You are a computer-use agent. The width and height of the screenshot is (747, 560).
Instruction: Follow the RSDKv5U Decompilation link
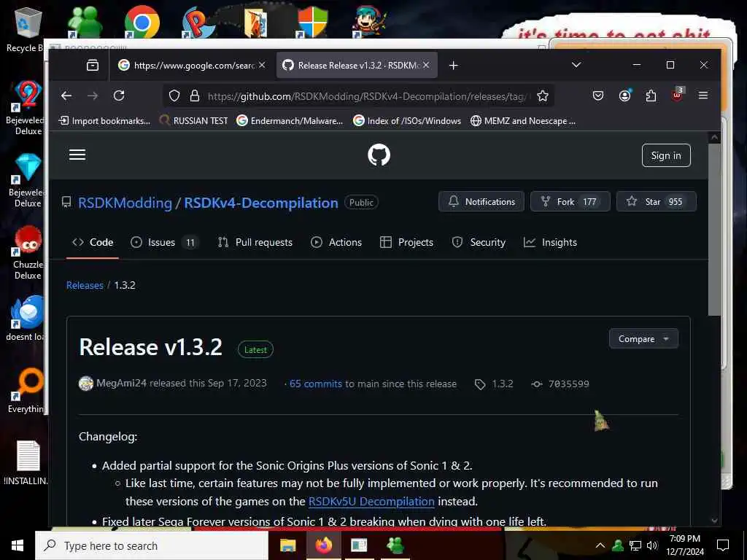coord(371,502)
